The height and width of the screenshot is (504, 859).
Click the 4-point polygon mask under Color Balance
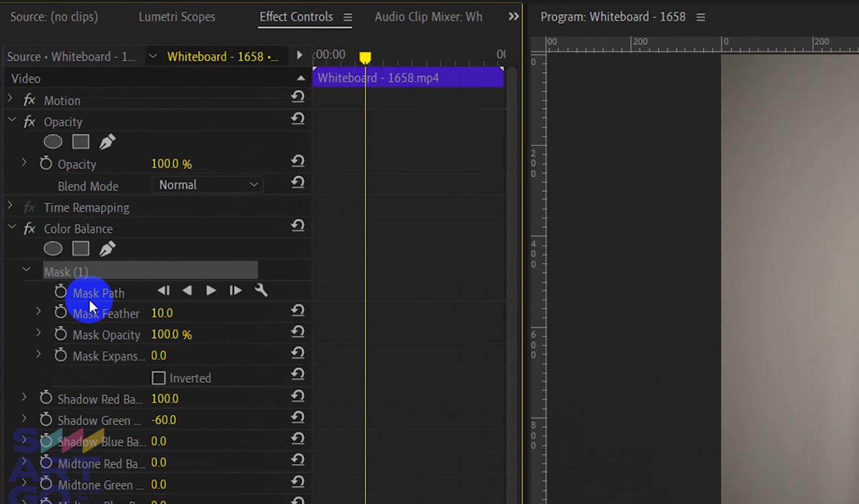point(80,249)
